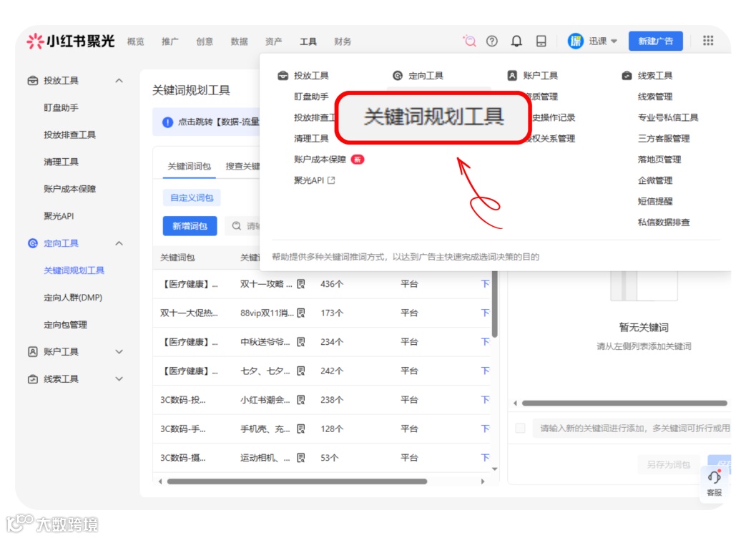Open the 概览 top menu
This screenshot has width=756, height=538.
pos(135,41)
